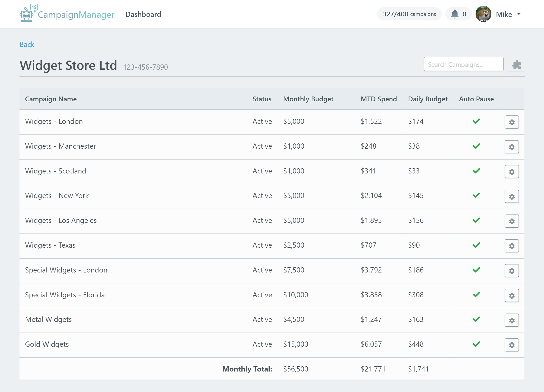
Task: Focus the Search Campaigns input field
Action: (463, 64)
